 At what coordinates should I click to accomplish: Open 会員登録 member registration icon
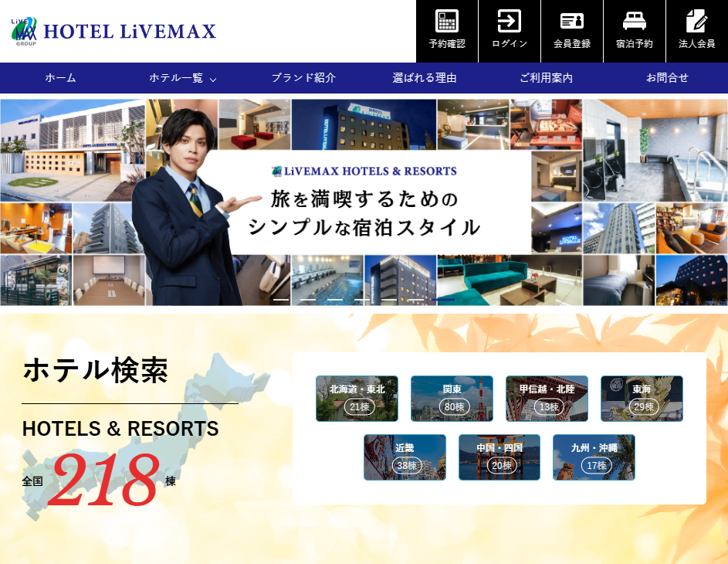tap(572, 31)
